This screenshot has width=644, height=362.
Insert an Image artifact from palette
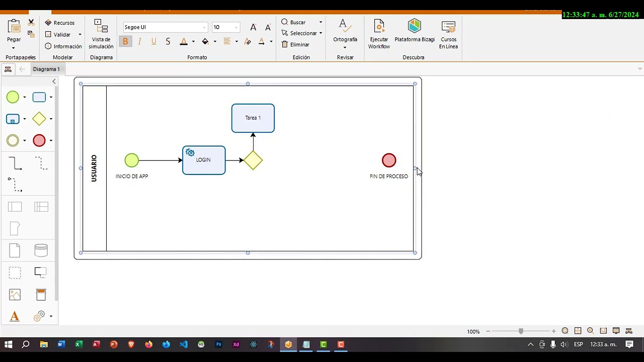15,295
